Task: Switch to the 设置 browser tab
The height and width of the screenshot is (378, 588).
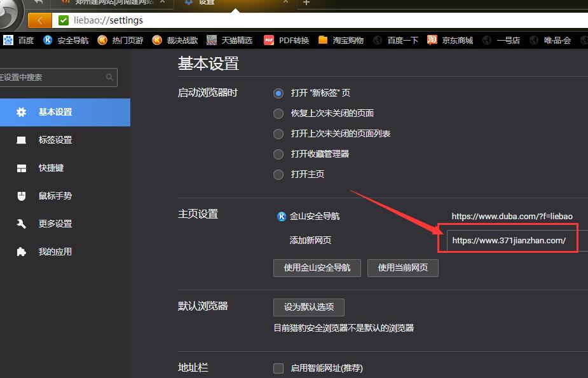Action: coord(235,3)
